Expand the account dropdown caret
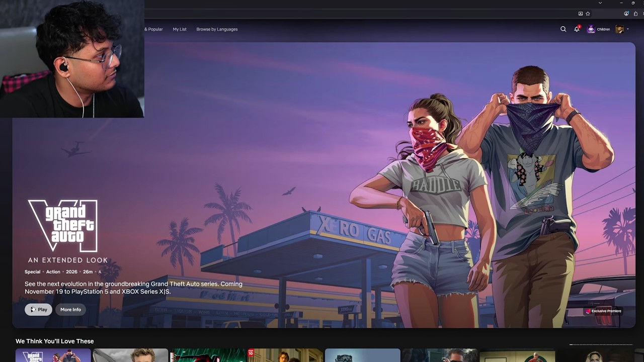Viewport: 644px width, 362px height. pyautogui.click(x=628, y=29)
